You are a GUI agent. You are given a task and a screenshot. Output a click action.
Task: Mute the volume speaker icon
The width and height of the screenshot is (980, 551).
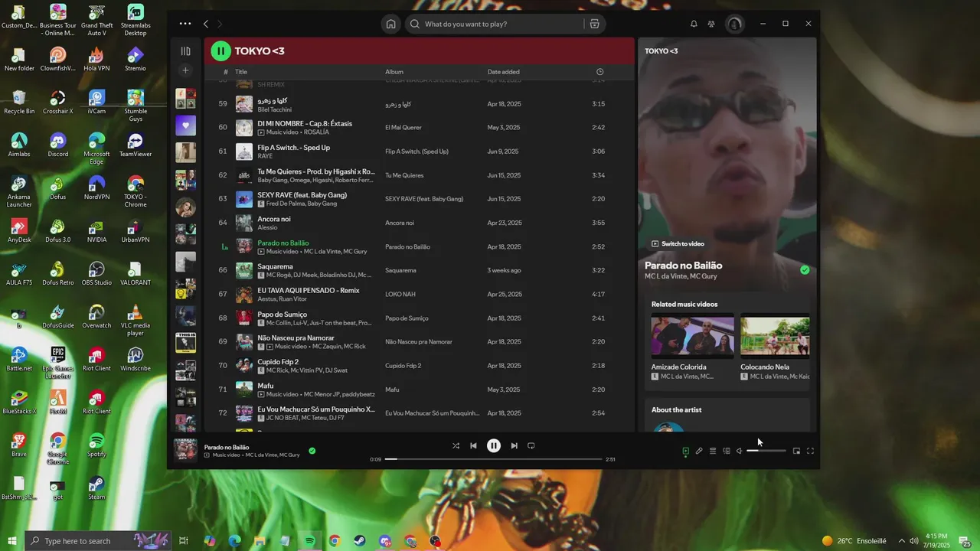[740, 451]
